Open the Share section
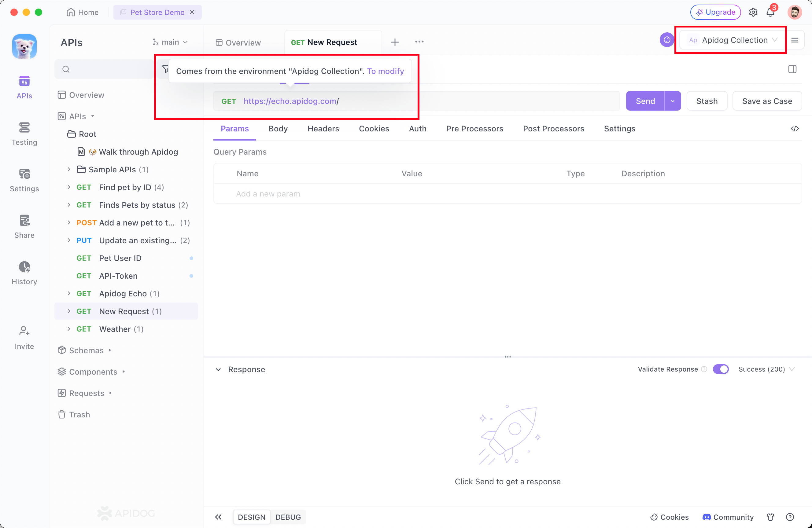812x528 pixels. [24, 226]
